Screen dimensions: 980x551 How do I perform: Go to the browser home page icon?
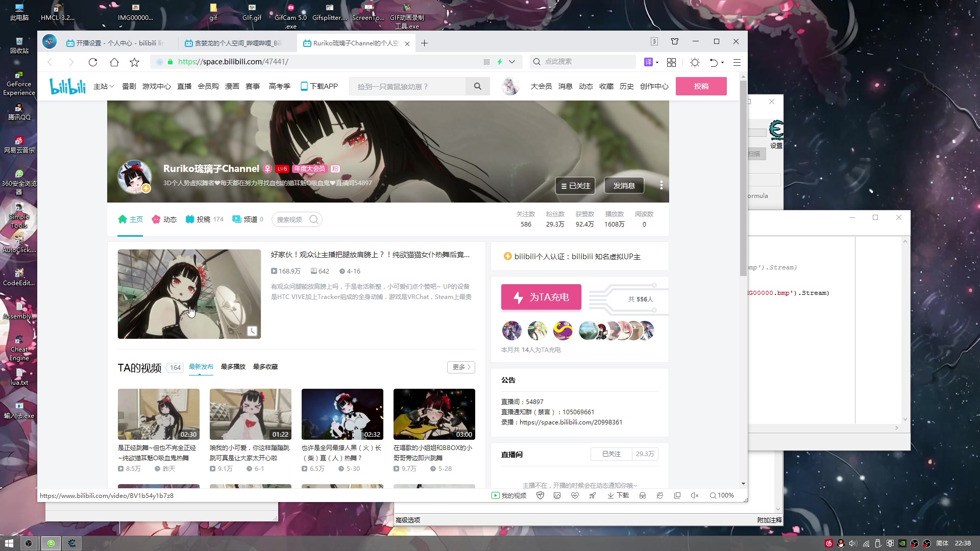(114, 62)
